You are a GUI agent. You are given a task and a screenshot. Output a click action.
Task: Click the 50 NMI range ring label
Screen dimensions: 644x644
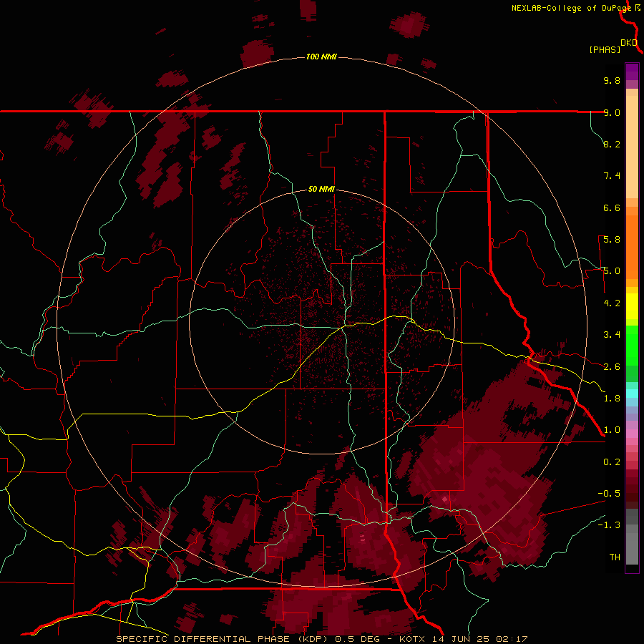pyautogui.click(x=321, y=190)
